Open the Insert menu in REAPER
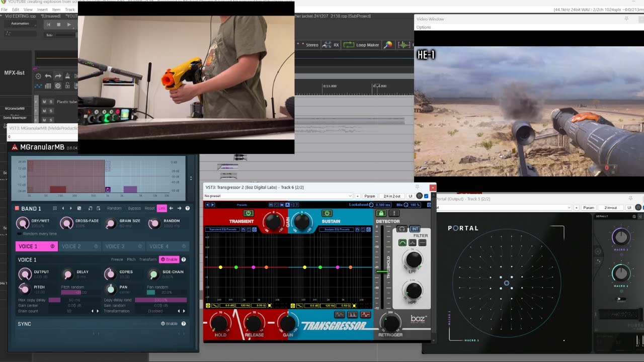Screen dimensions: 644x362 click(42, 10)
